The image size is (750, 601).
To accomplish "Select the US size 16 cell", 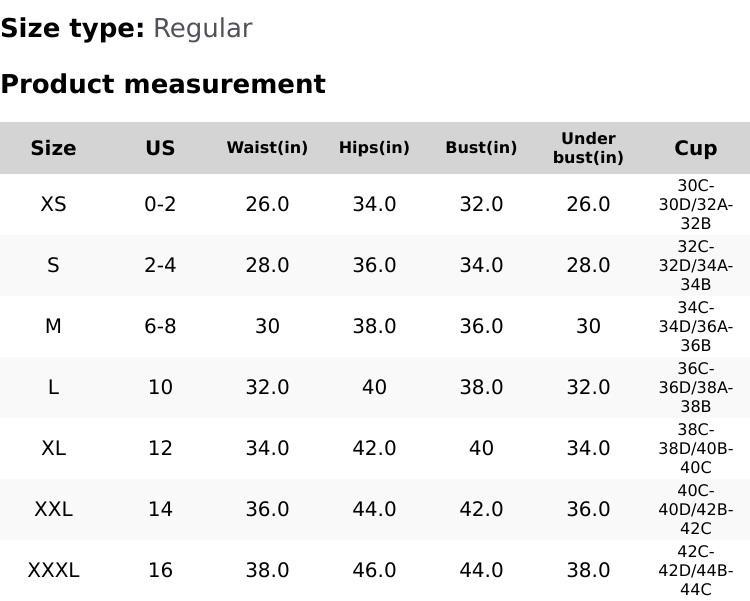I will (x=160, y=570).
